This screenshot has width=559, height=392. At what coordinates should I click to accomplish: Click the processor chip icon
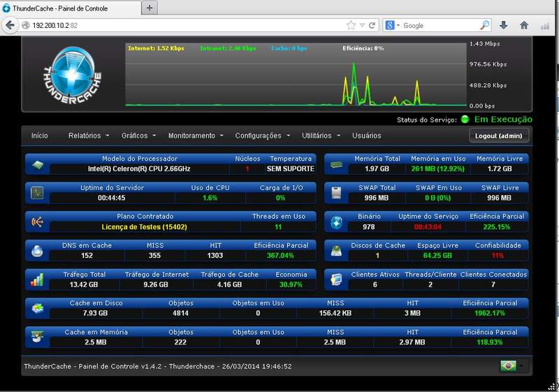click(x=38, y=165)
